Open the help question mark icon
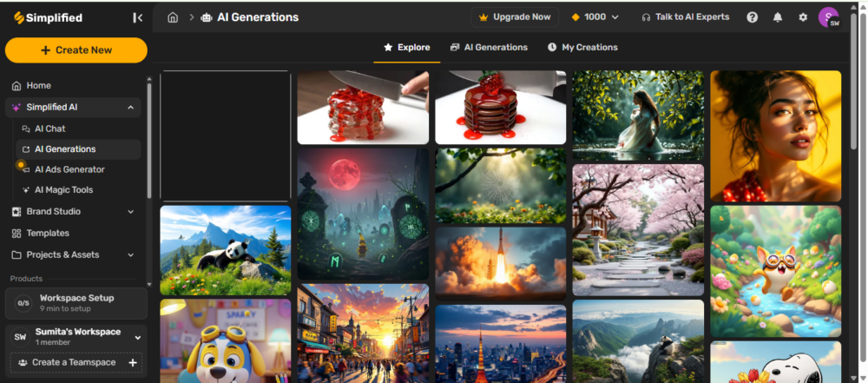This screenshot has width=868, height=383. pyautogui.click(x=752, y=17)
